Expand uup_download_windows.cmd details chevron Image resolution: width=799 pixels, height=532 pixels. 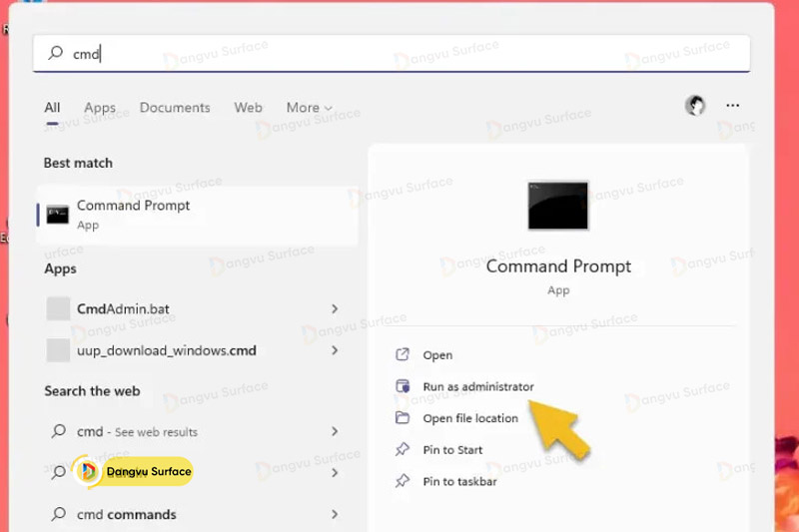tap(335, 350)
